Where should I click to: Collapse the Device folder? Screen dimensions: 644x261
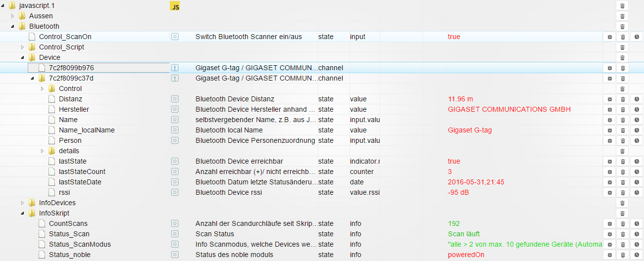[x=23, y=58]
